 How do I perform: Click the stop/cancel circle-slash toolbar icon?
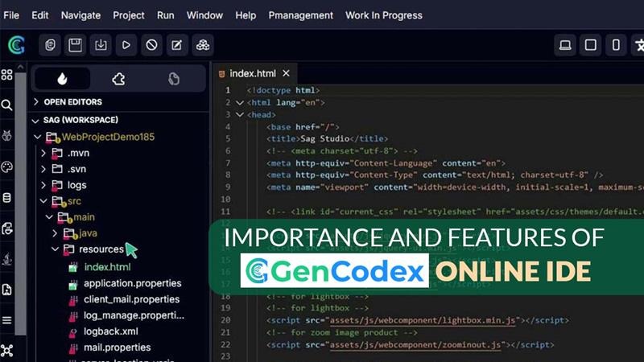(x=151, y=45)
